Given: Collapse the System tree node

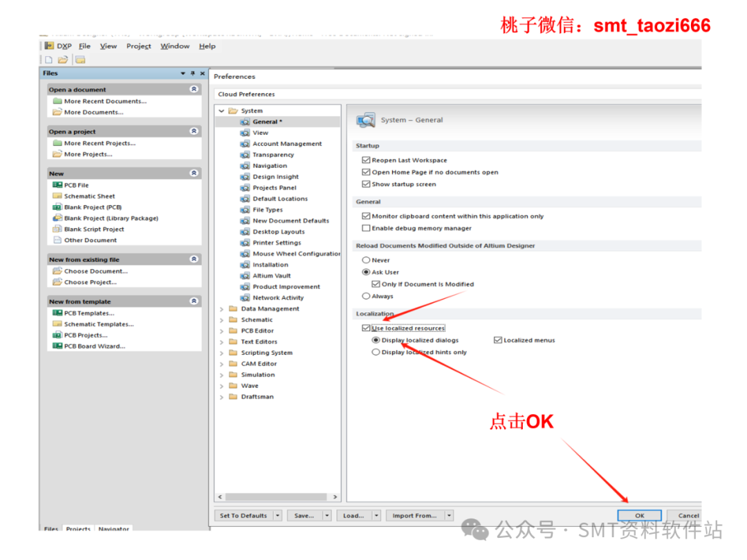Looking at the screenshot, I should click(x=221, y=110).
